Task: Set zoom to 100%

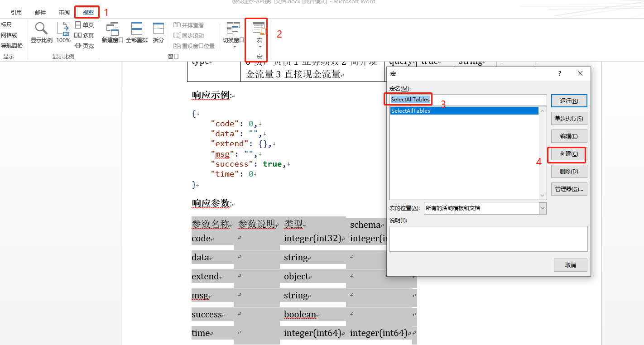Action: click(63, 32)
